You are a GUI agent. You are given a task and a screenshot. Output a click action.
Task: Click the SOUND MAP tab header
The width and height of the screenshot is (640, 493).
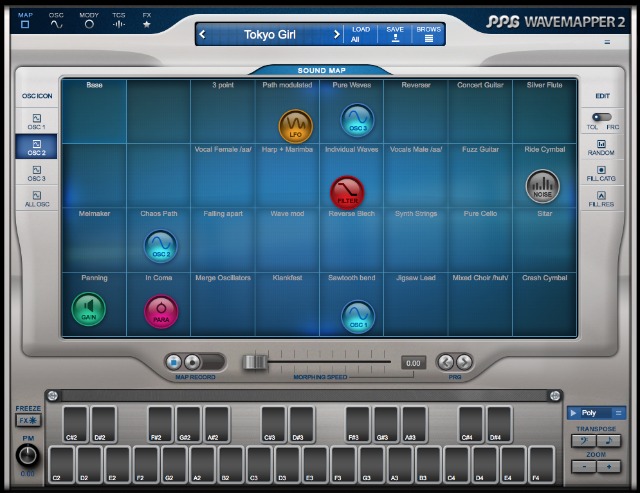[321, 70]
